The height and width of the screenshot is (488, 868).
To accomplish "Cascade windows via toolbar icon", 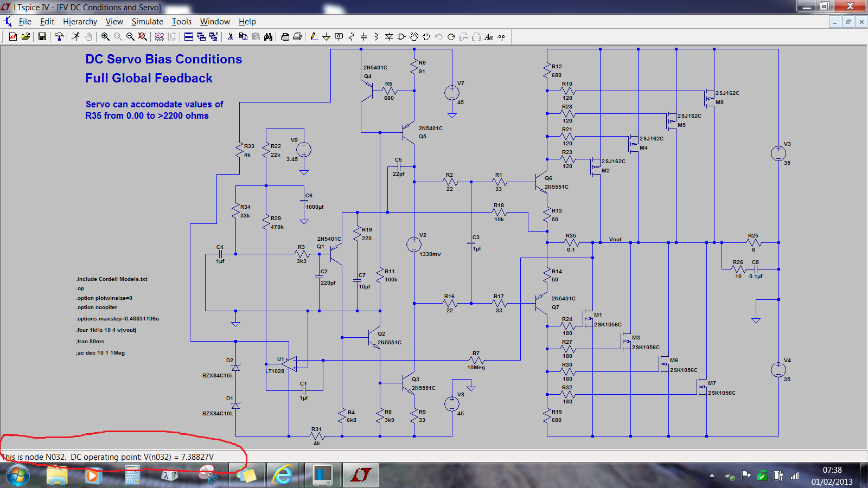I will click(201, 37).
